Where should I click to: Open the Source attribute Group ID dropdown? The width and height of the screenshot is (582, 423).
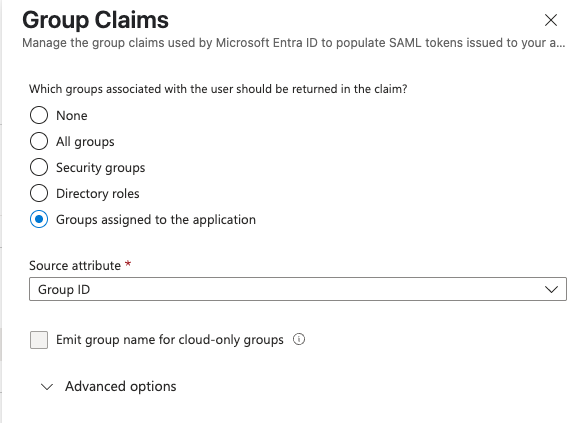pyautogui.click(x=298, y=289)
